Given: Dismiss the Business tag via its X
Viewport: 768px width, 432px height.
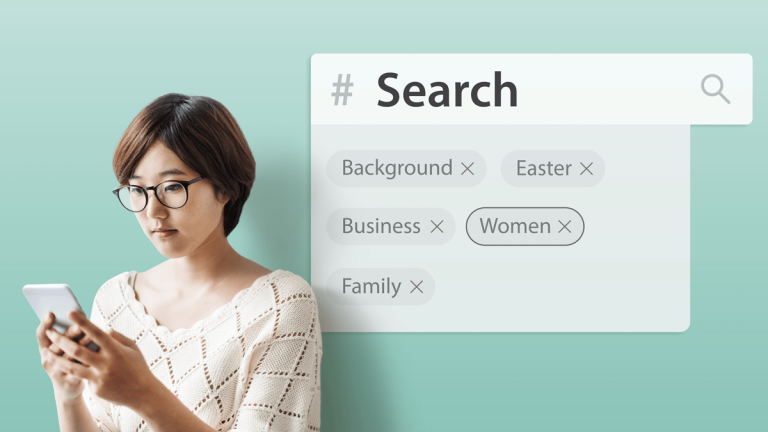Looking at the screenshot, I should (437, 227).
